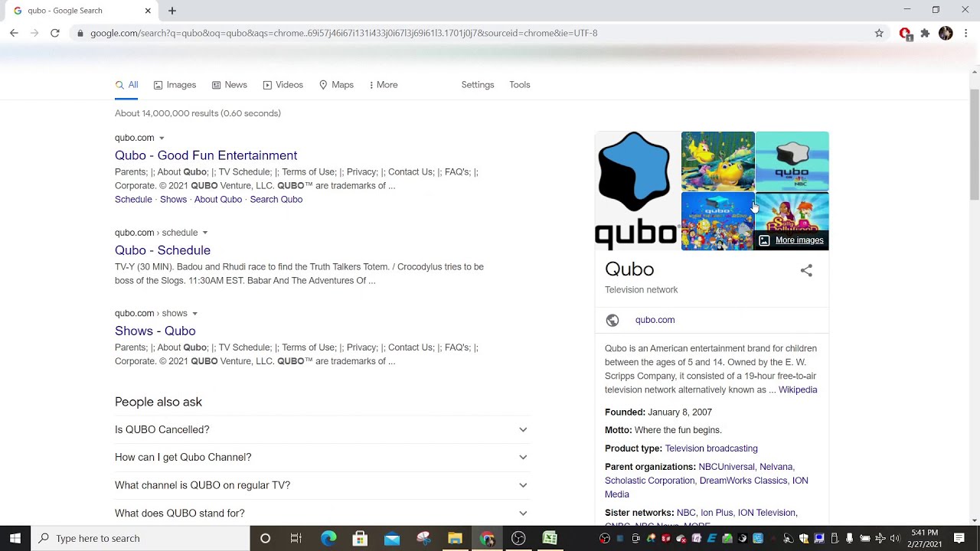
Task: Open 'Qubo - Good Fun Entertainment' result
Action: pyautogui.click(x=206, y=155)
